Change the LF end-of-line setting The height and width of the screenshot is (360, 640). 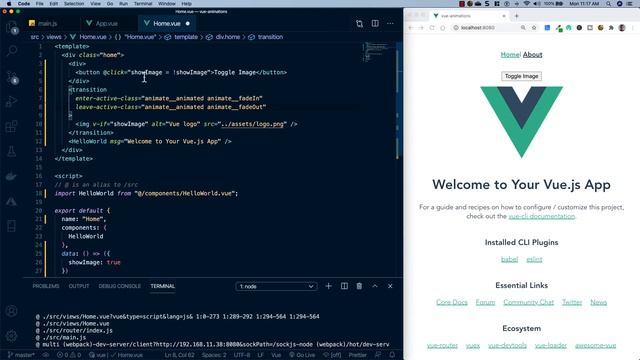coord(260,355)
